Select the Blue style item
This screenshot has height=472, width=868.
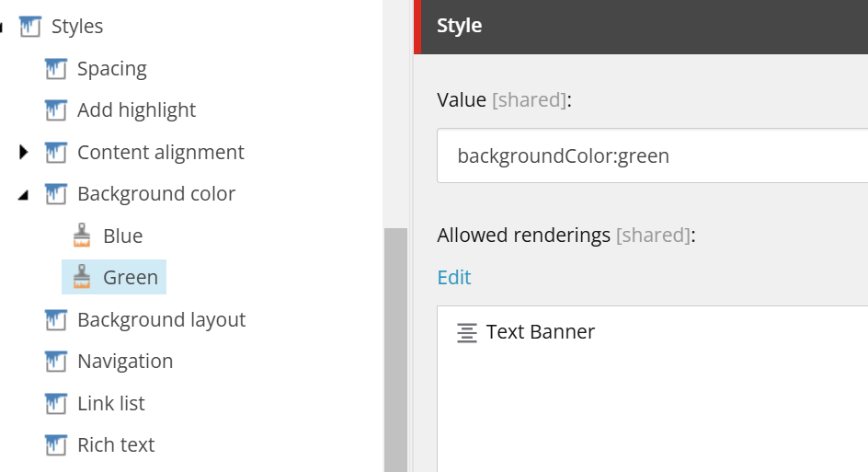[x=122, y=236]
